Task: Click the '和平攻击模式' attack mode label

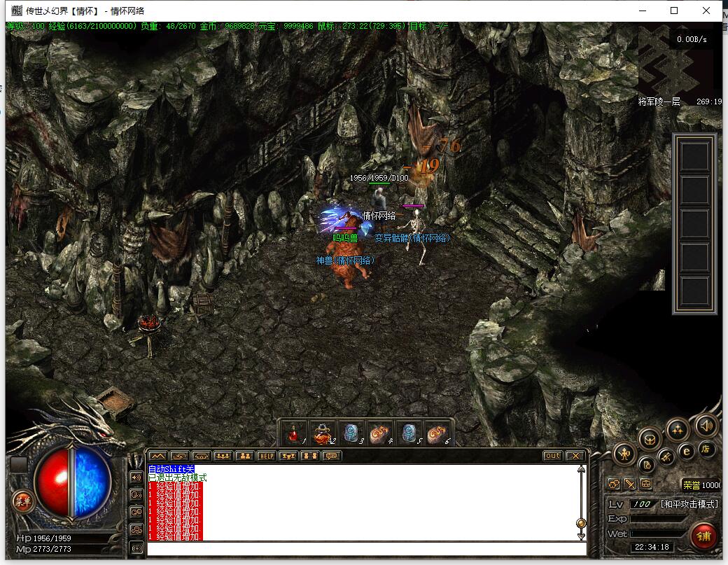Action: [x=689, y=503]
